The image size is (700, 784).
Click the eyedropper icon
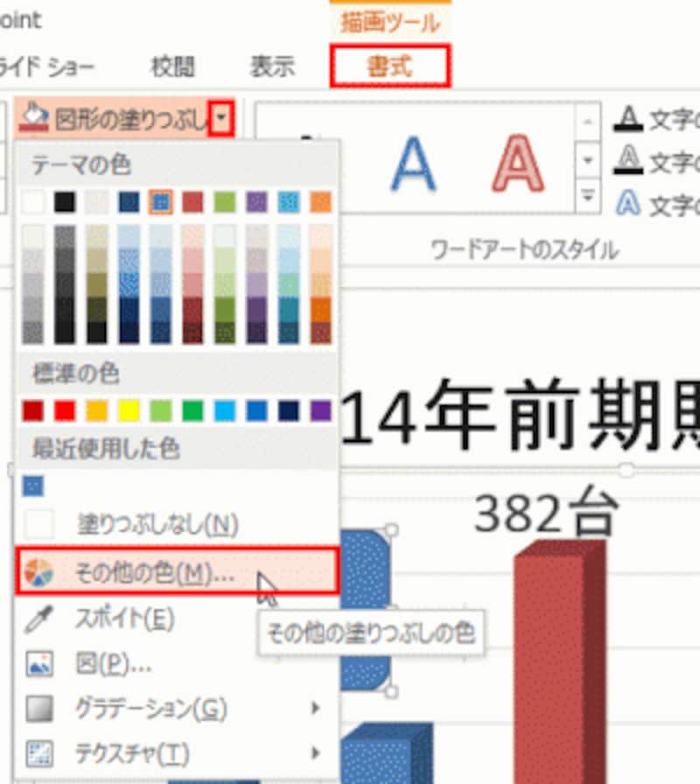click(x=39, y=619)
